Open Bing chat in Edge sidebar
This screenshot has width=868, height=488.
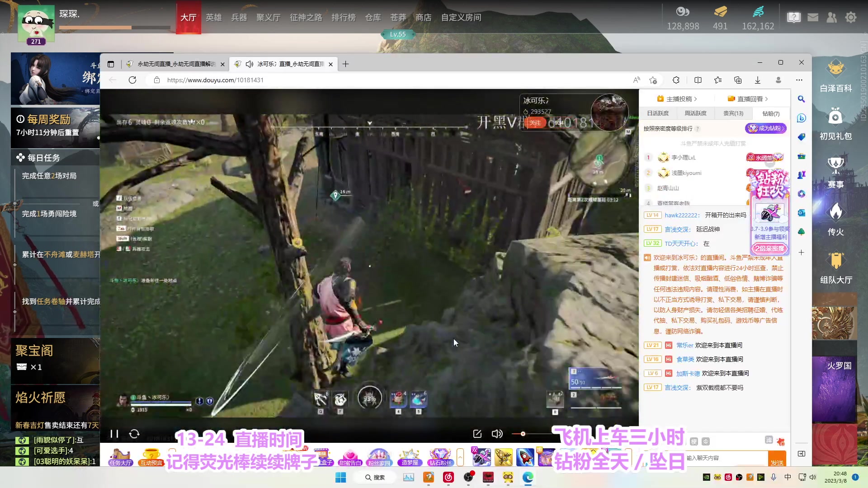pos(802,118)
